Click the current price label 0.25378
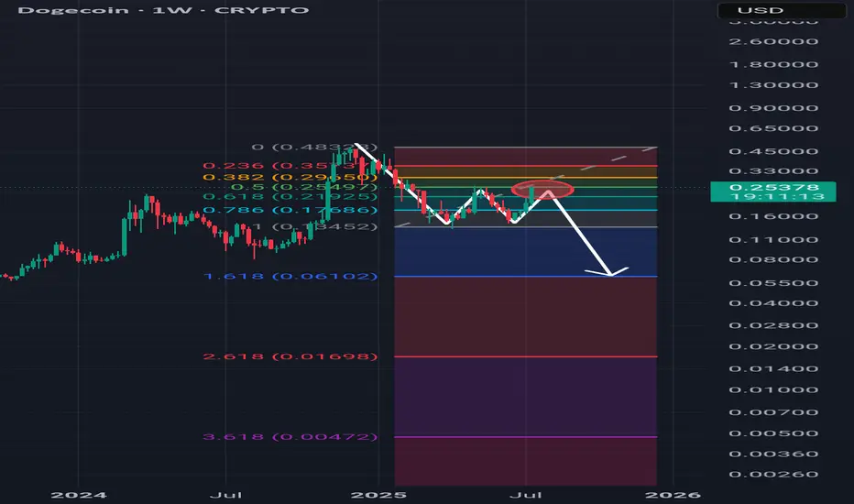Viewport: 854px width, 504px height. click(773, 187)
